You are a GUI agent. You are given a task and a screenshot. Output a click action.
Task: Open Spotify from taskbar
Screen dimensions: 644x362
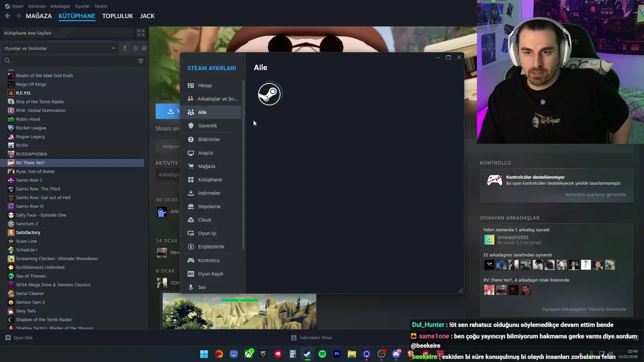[x=322, y=354]
